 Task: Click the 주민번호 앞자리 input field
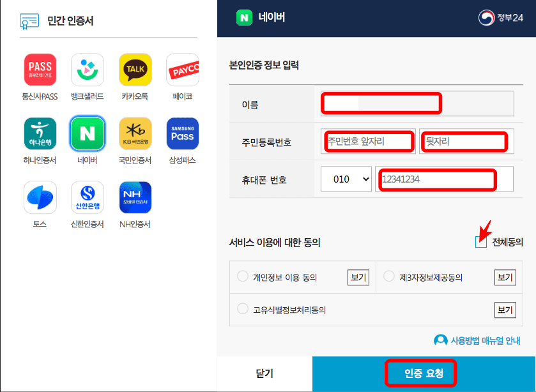coord(368,141)
